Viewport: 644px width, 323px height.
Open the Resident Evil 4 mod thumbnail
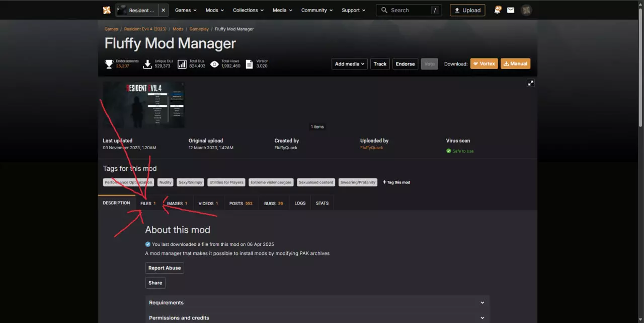[144, 105]
